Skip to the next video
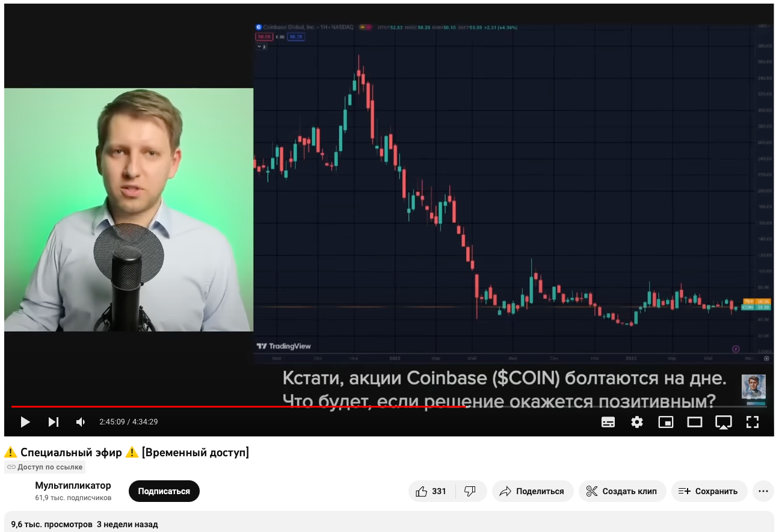Viewport: 779px width, 532px height. point(54,422)
